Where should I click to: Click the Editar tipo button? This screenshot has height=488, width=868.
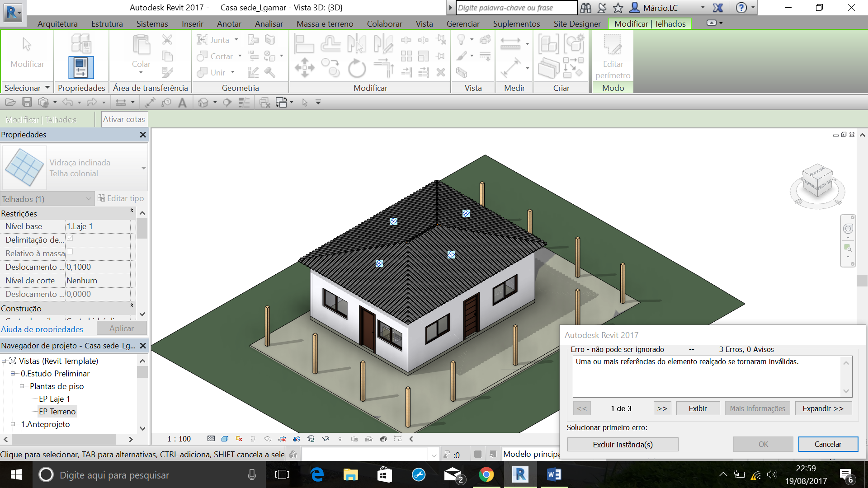121,198
